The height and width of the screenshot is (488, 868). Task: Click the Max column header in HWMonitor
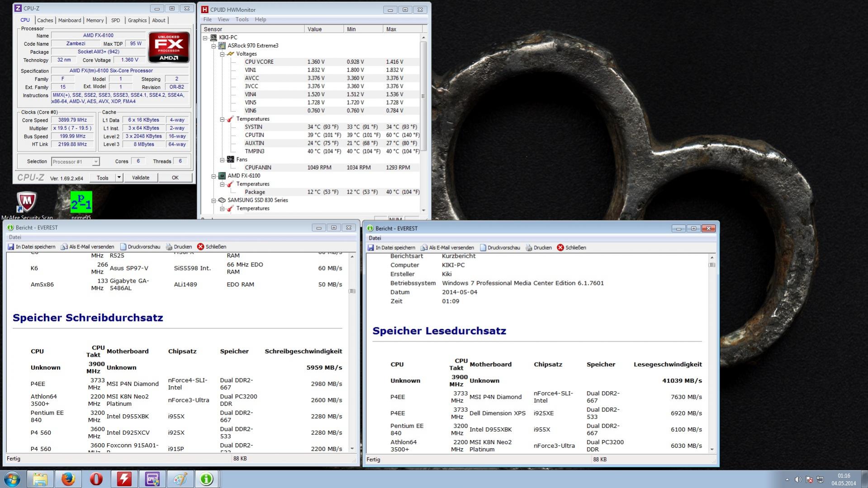pos(402,29)
